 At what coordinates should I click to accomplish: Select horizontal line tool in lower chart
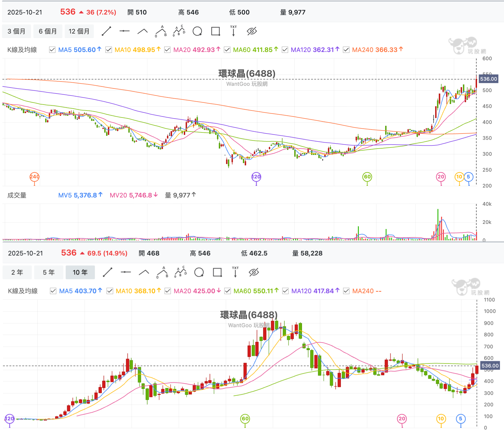pos(126,272)
